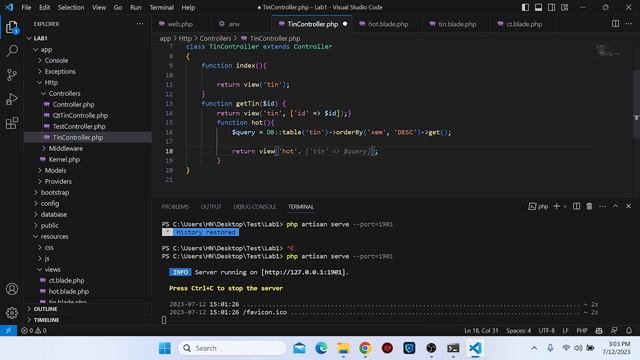Toggle primary side bar layout icon
The height and width of the screenshot is (360, 640).
pos(525,7)
